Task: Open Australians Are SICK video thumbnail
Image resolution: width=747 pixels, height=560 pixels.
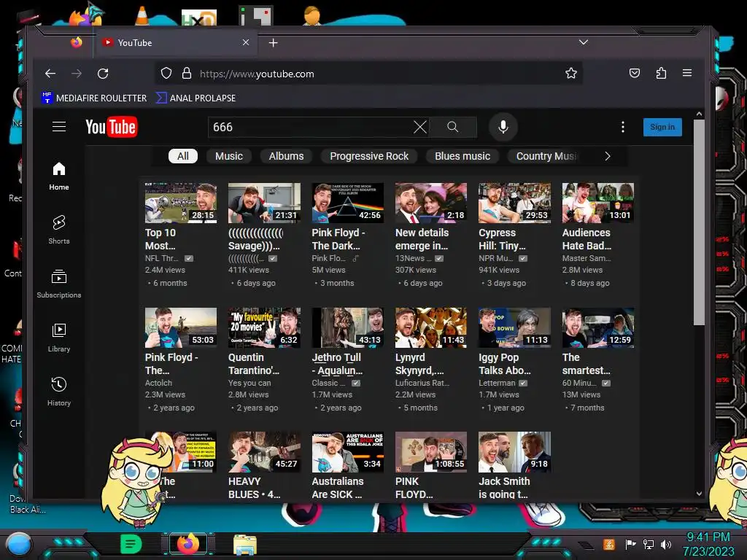Action: 348,452
